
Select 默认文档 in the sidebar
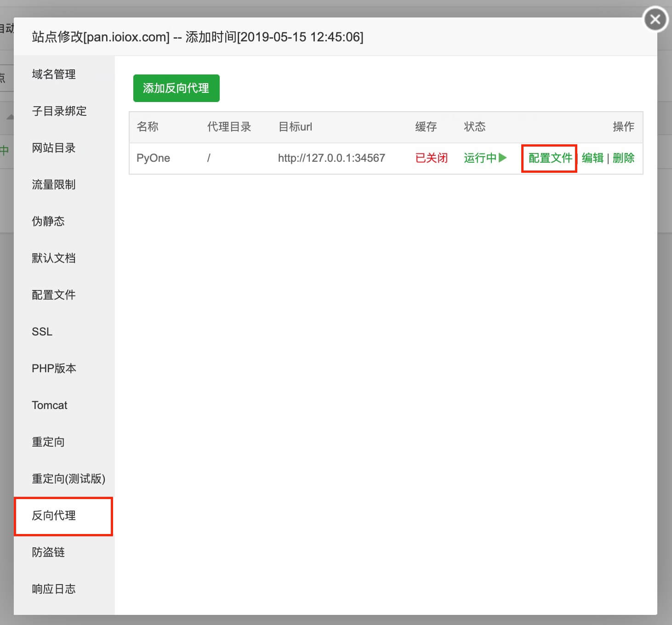click(x=54, y=258)
